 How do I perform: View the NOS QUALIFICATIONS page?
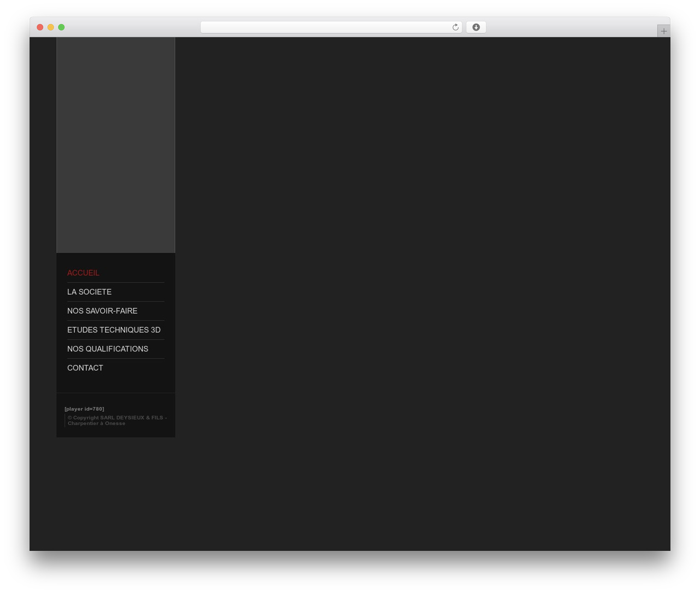pyautogui.click(x=108, y=349)
